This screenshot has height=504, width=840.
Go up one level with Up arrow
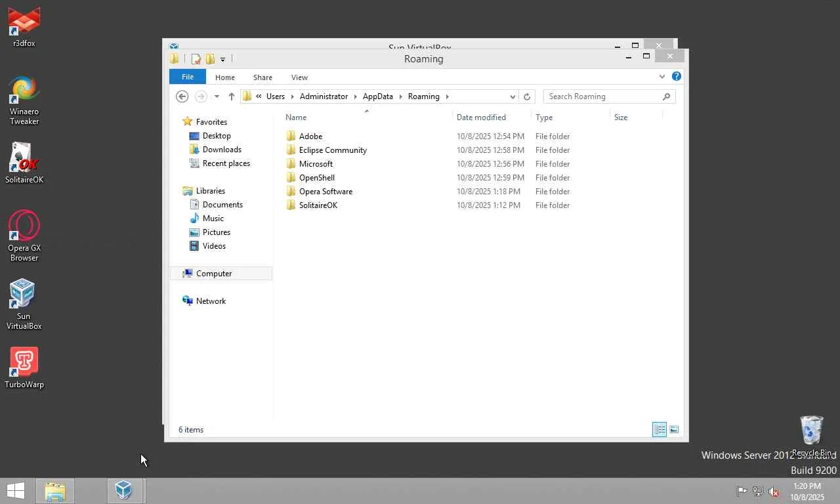click(232, 96)
